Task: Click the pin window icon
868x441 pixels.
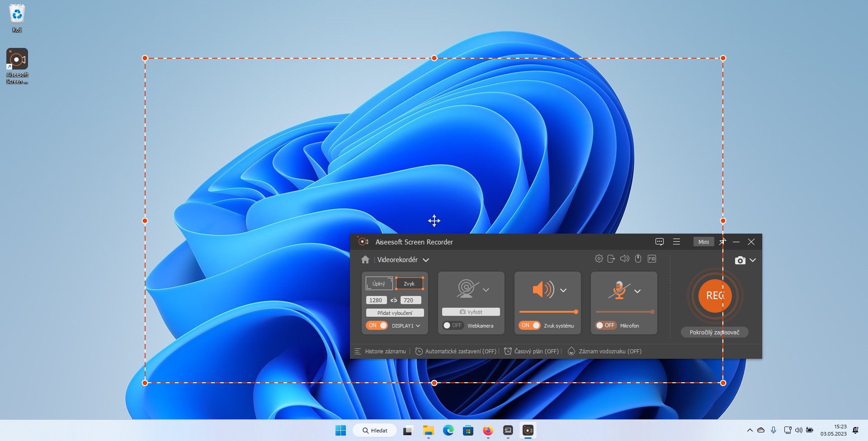Action: (x=722, y=242)
